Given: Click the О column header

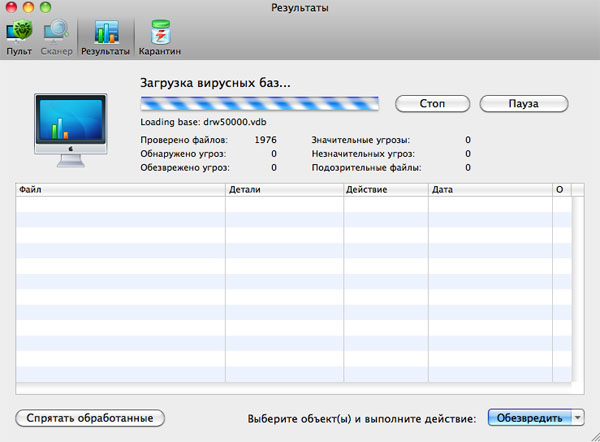Looking at the screenshot, I should coord(562,190).
